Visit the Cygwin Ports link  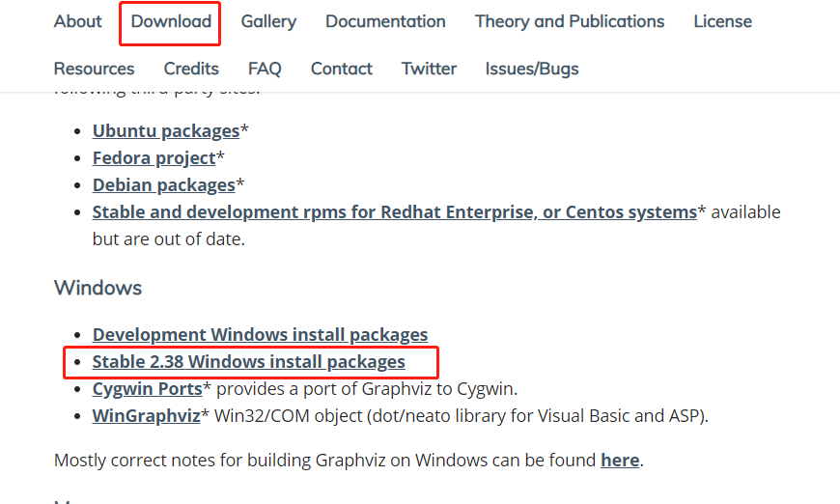click(x=147, y=389)
